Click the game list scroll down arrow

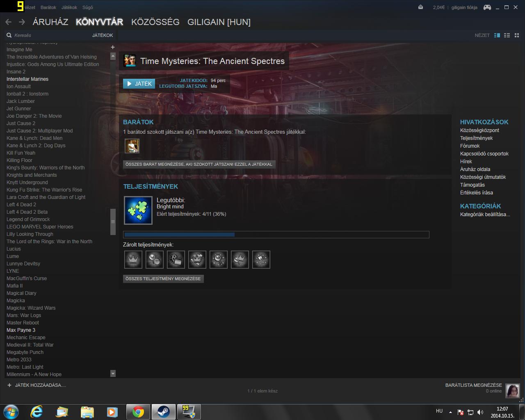(x=113, y=374)
